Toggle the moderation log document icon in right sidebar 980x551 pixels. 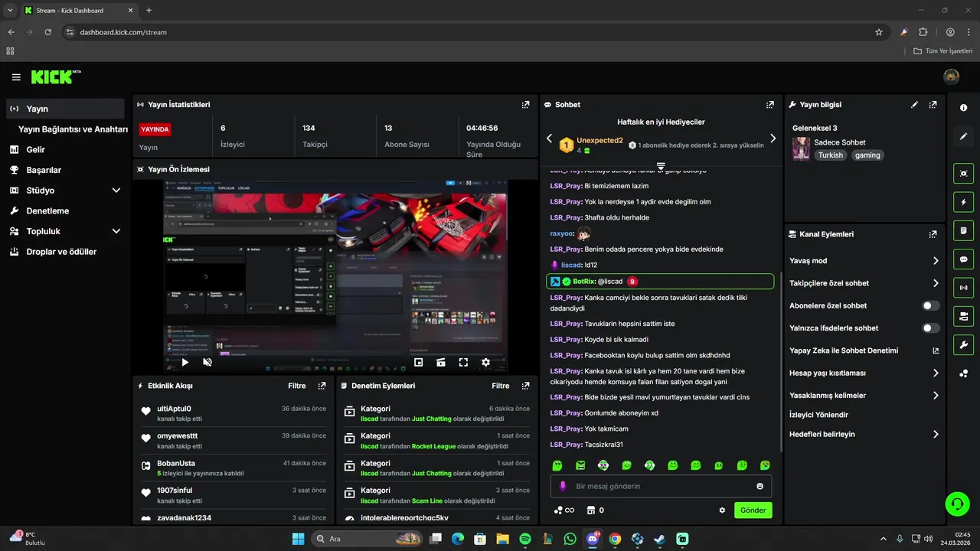coord(964,230)
